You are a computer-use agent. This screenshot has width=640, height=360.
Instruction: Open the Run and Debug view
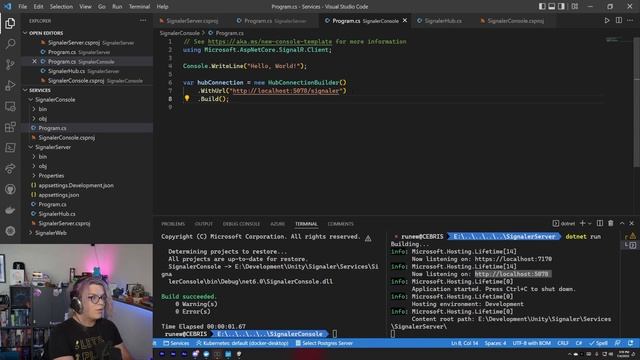pos(10,85)
